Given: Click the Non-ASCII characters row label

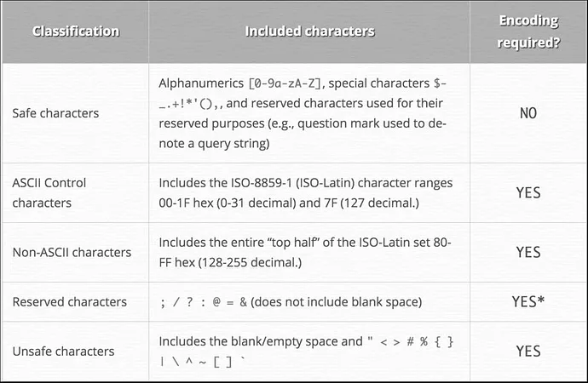Looking at the screenshot, I should pyautogui.click(x=72, y=253).
